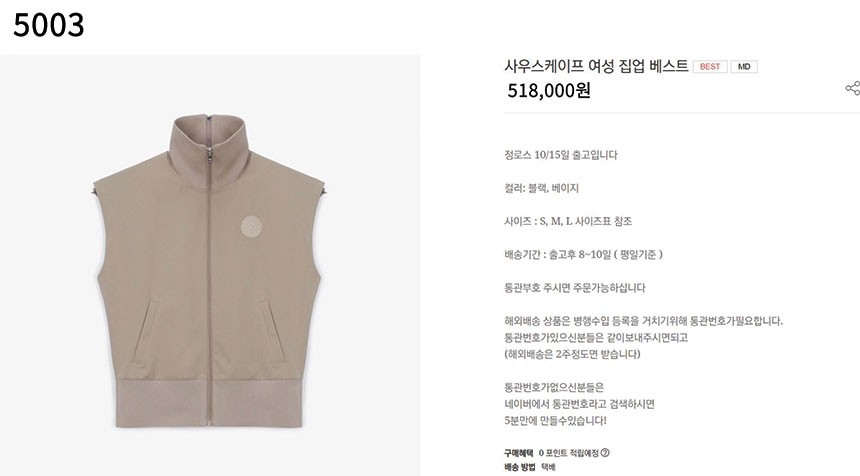Click the 배송 방법 label

pyautogui.click(x=519, y=467)
